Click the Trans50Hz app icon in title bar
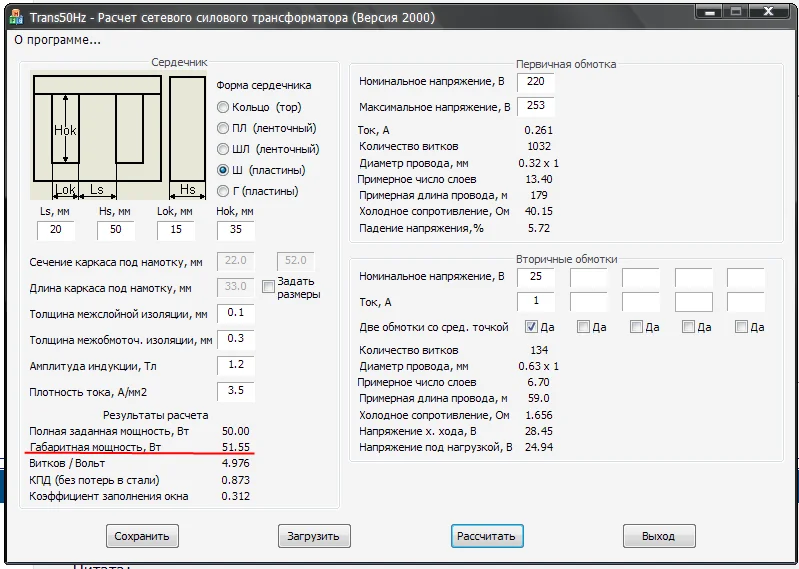 tap(16, 18)
